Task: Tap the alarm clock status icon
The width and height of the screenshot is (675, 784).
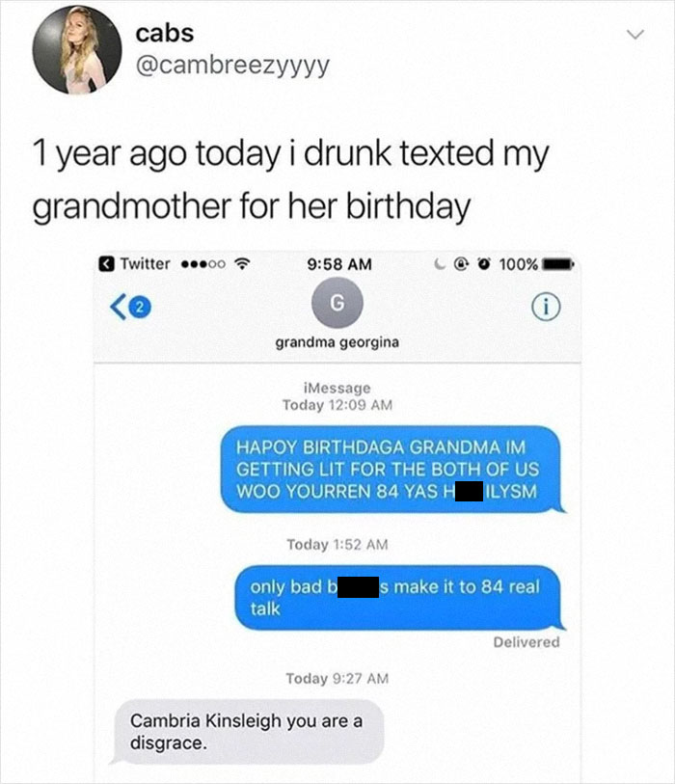Action: click(483, 263)
